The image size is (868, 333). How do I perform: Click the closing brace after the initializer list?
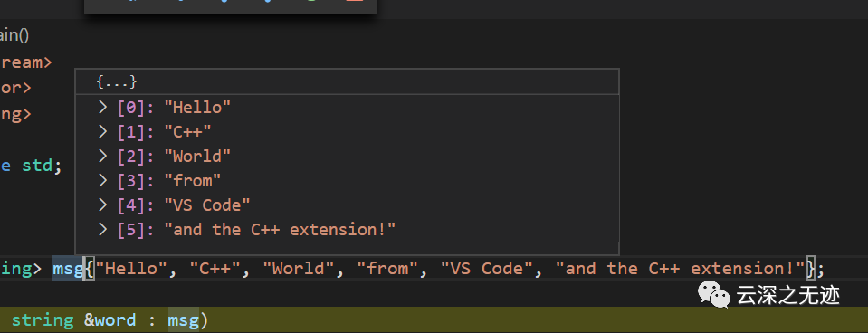[x=810, y=269]
